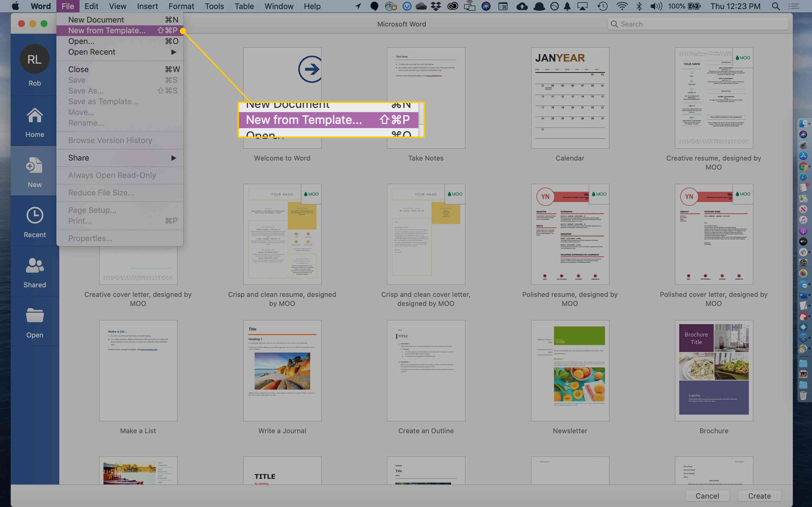Select the Search icon in menu bar
812x507 pixels.
778,6
